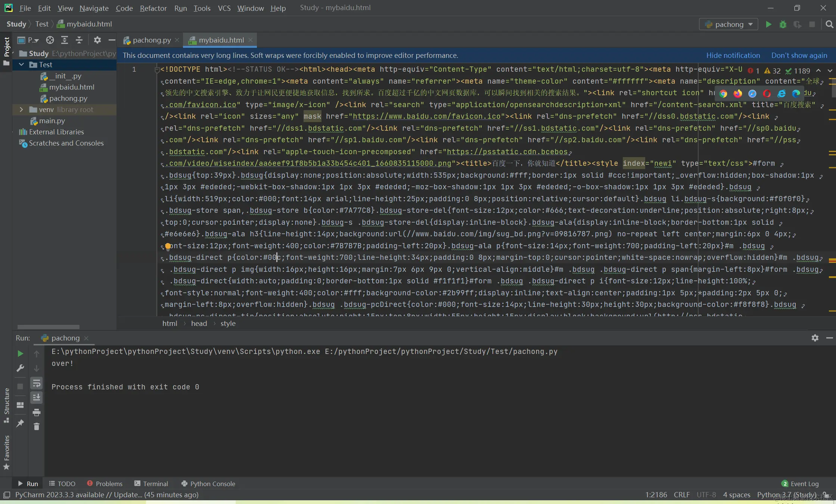Screen dimensions: 836x504
Task: Click the Hide notification link
Action: 733,55
